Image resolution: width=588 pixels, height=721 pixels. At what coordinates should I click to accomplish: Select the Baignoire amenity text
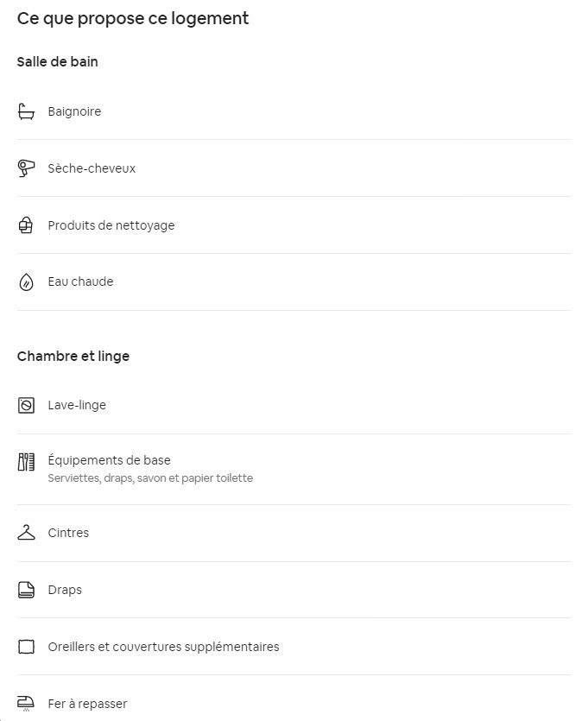click(74, 111)
